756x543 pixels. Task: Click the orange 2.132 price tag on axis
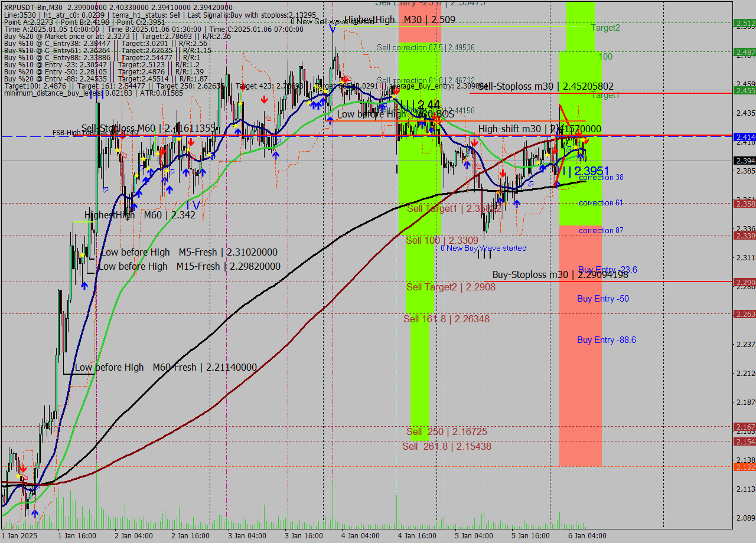click(744, 467)
